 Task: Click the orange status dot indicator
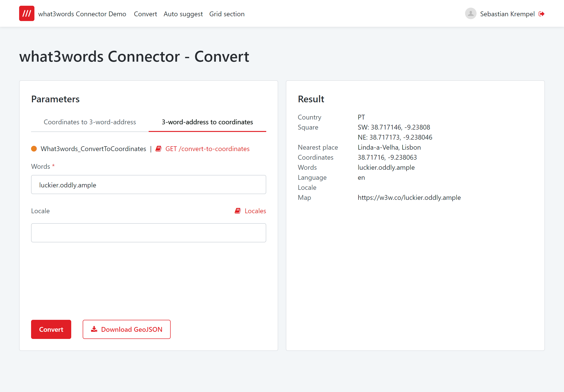34,149
